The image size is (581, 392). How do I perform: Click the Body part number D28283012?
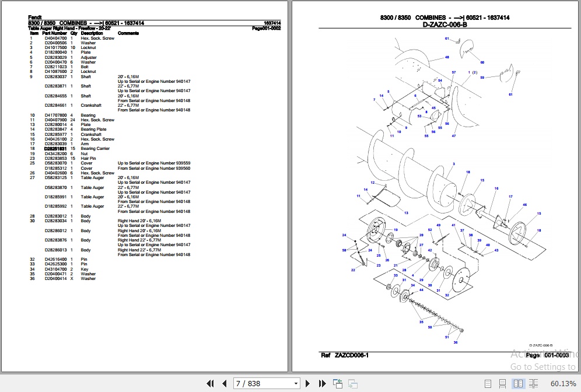55,216
